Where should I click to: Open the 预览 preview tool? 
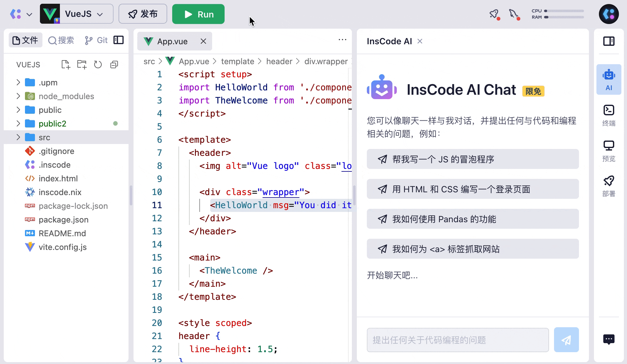coord(609,151)
